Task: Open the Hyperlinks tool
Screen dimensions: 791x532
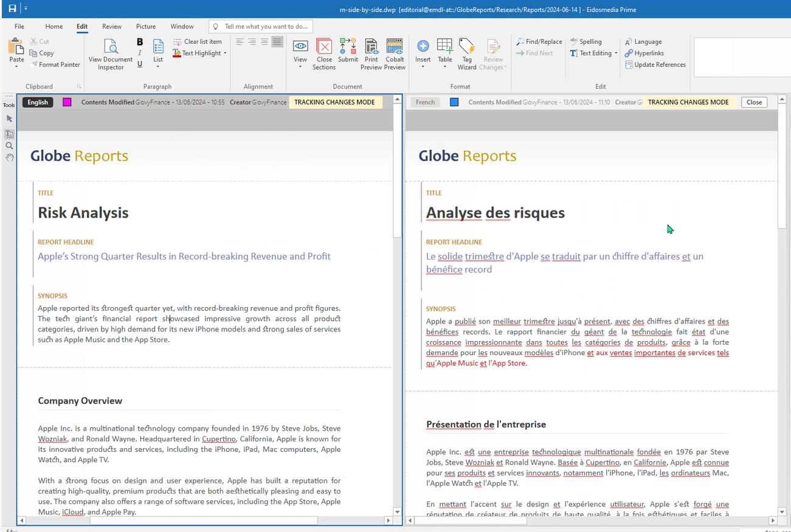Action: tap(644, 53)
